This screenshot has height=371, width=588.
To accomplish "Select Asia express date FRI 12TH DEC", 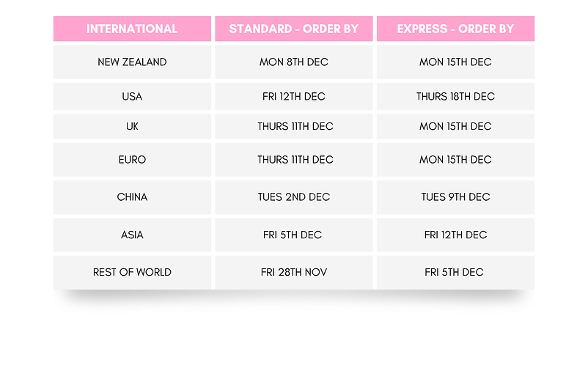I will [455, 235].
